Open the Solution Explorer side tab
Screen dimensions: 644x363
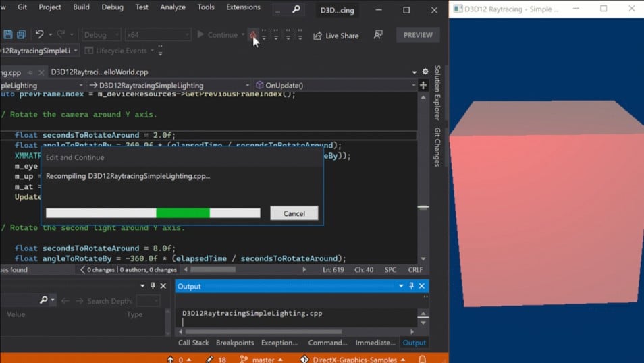pyautogui.click(x=437, y=93)
